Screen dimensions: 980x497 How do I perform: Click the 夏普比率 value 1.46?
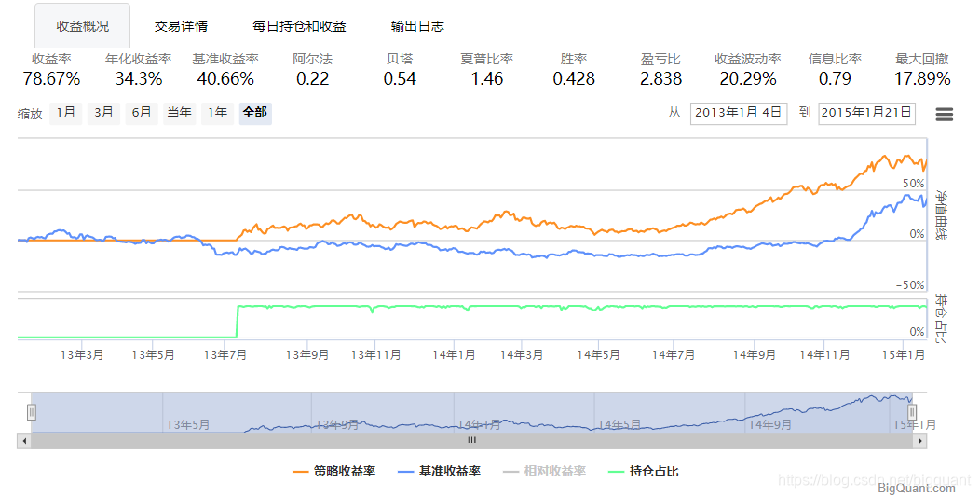tap(487, 79)
